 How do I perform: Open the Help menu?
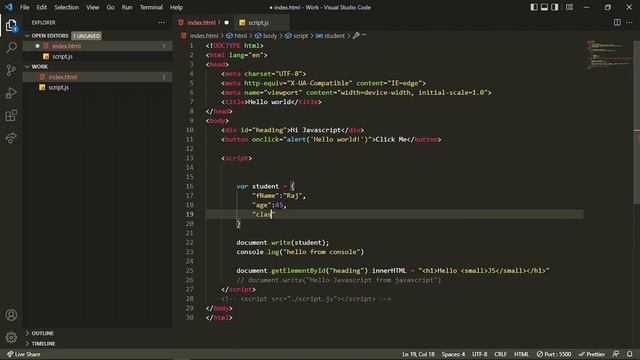tap(176, 7)
